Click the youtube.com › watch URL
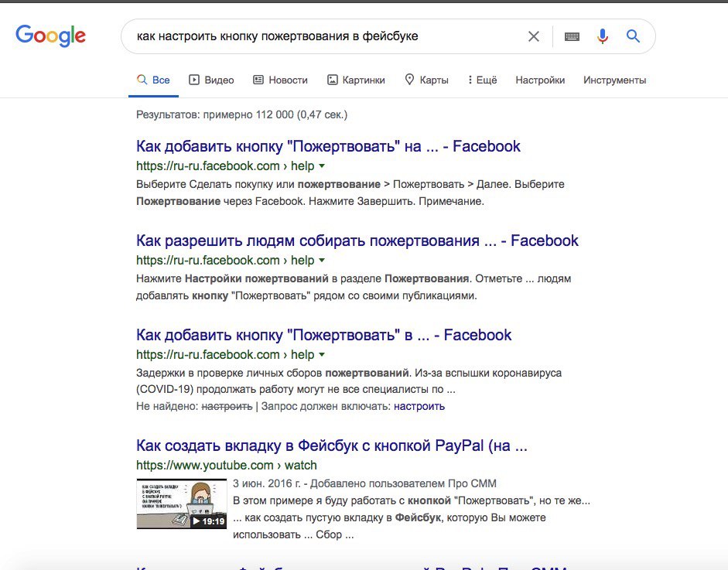The image size is (728, 570). pyautogui.click(x=227, y=465)
